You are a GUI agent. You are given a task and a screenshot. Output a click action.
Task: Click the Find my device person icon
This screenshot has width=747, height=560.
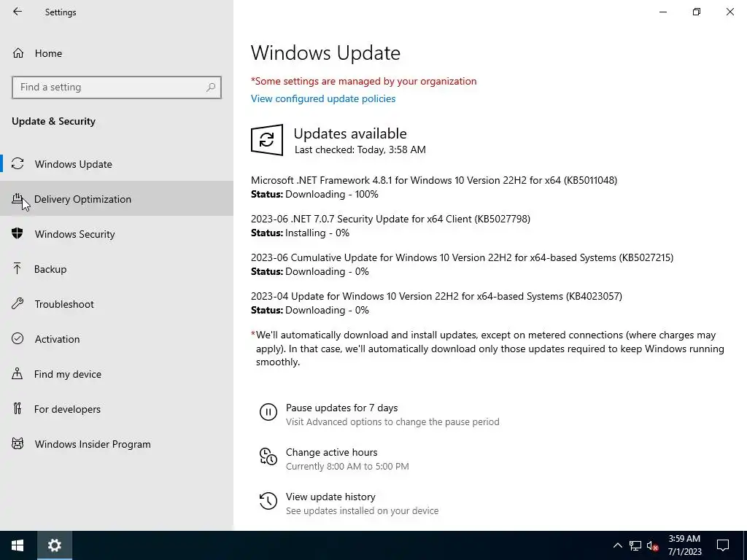18,373
